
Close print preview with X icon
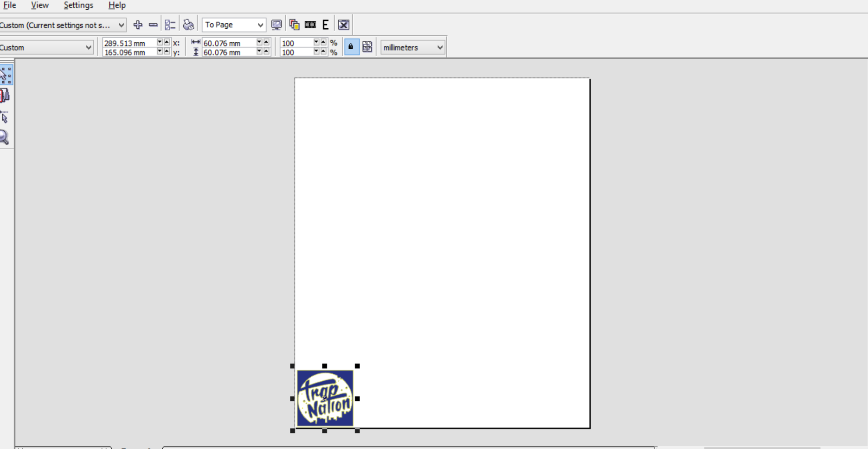[x=344, y=25]
